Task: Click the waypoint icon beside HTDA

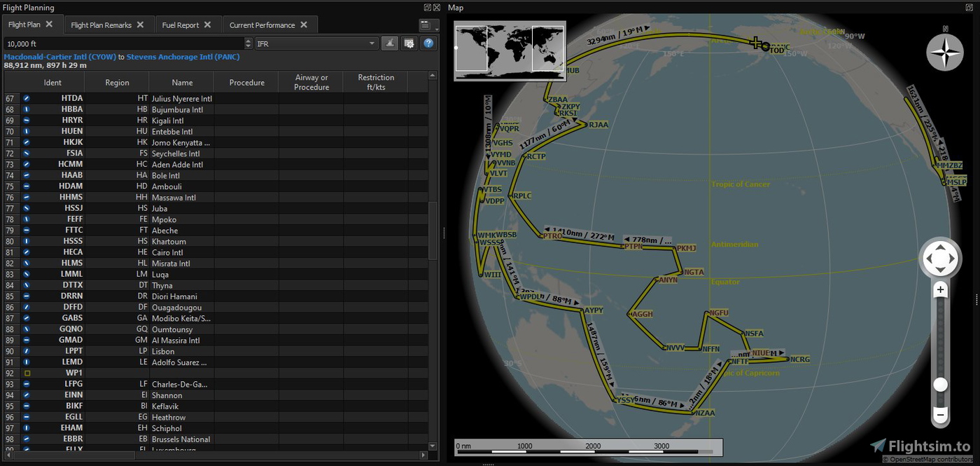Action: click(27, 98)
